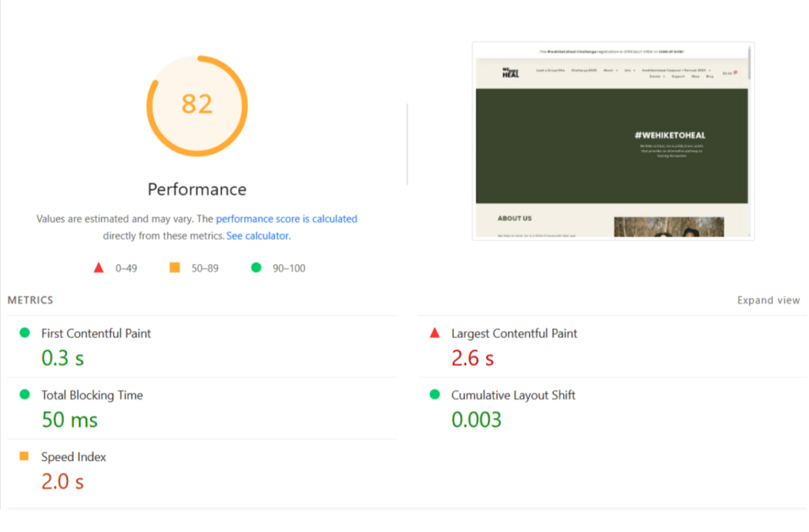
Task: Click the '50 ms' value
Action: 70,420
